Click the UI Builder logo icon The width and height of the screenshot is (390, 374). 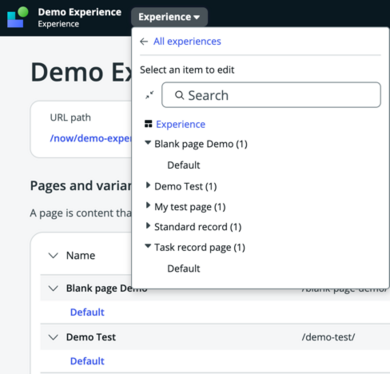tap(17, 17)
